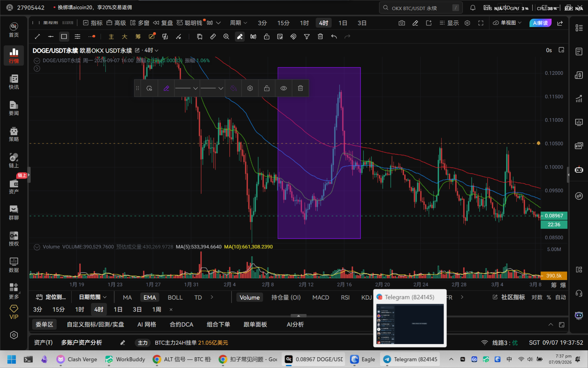Toggle visibility of selected drawing
This screenshot has height=368, width=588.
284,88
